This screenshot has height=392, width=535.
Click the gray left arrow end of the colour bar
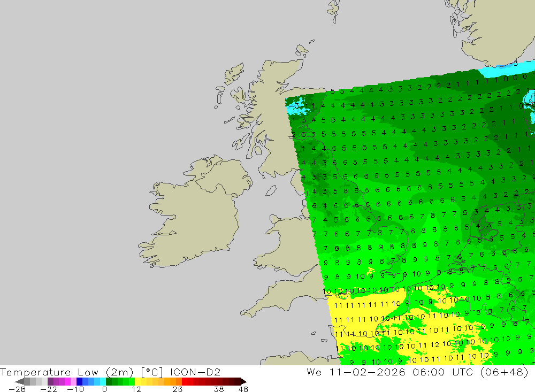coord(19,382)
